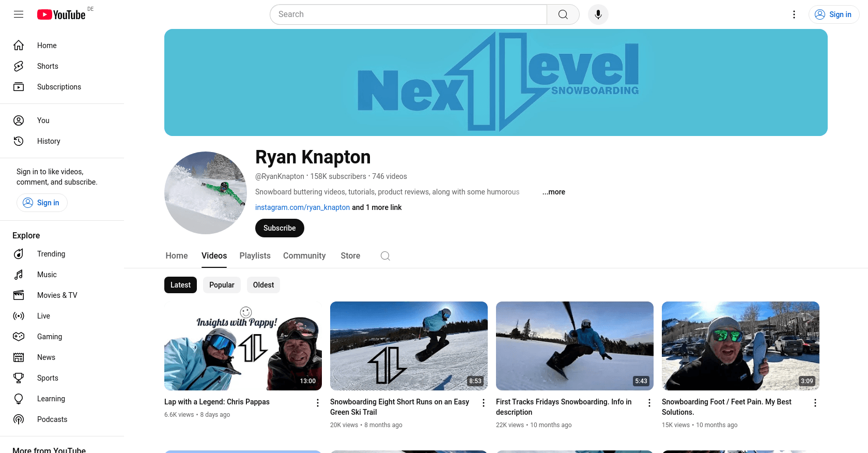Open the instagram.com/ryan_knapton link
Image resolution: width=868 pixels, height=453 pixels.
(x=302, y=207)
